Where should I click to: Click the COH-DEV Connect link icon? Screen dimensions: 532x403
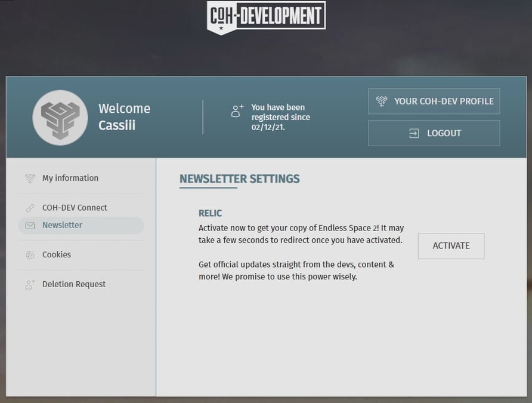point(30,208)
